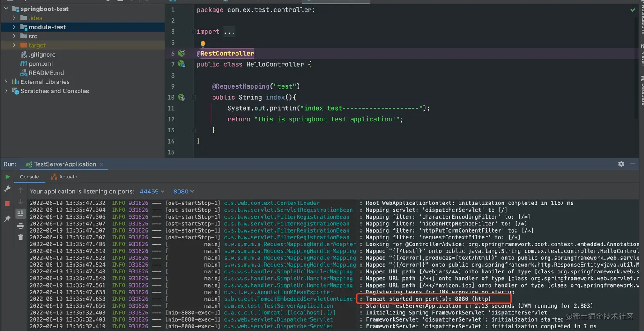Switch to the Actuator tab
Image resolution: width=644 pixels, height=331 pixels.
click(65, 177)
